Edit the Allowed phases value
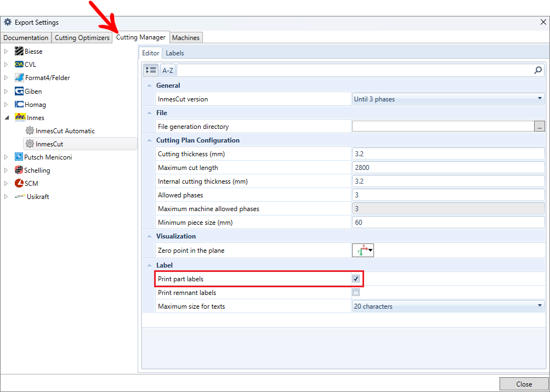Viewport: 550px width, 392px height. 448,195
